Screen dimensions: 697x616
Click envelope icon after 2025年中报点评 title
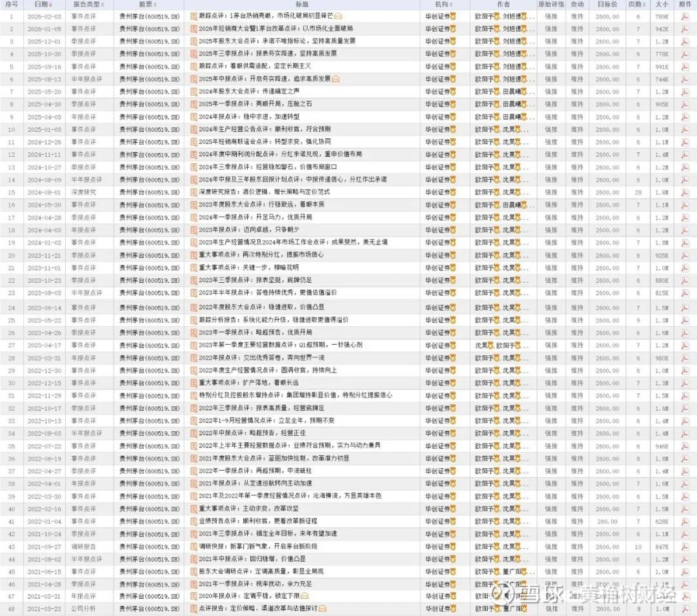click(x=336, y=79)
